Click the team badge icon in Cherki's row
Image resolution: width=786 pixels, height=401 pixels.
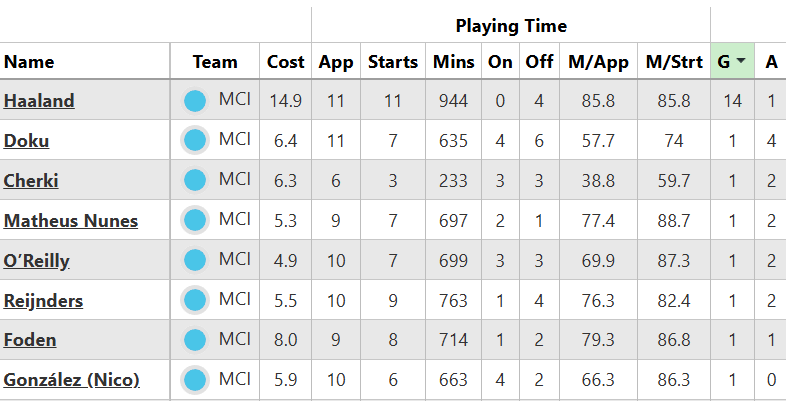point(195,180)
